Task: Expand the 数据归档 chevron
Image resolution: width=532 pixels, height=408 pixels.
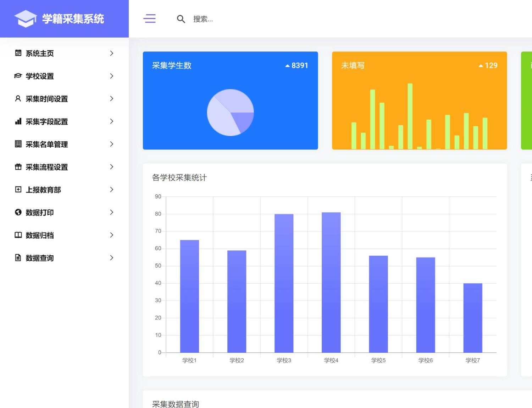Action: point(112,235)
